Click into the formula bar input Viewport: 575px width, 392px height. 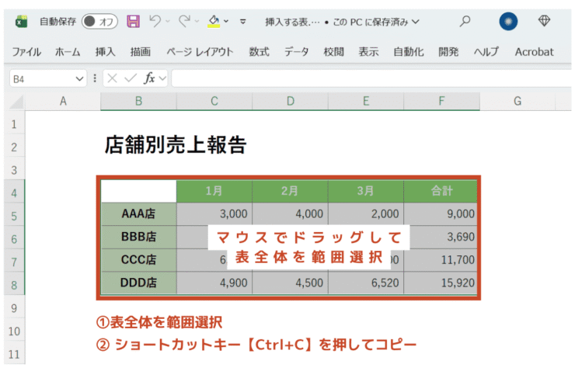coord(371,78)
